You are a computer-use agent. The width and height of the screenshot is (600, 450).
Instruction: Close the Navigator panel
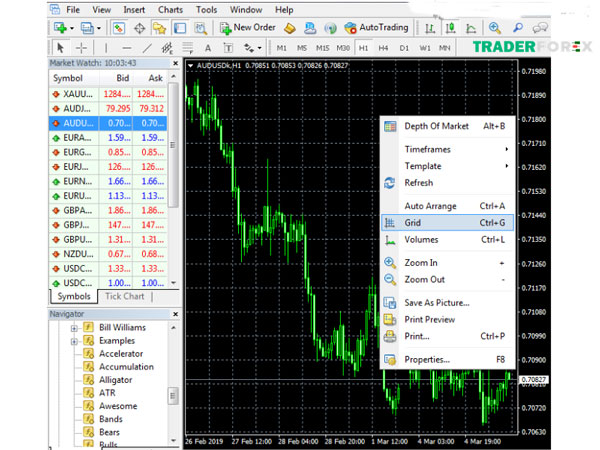(x=176, y=314)
